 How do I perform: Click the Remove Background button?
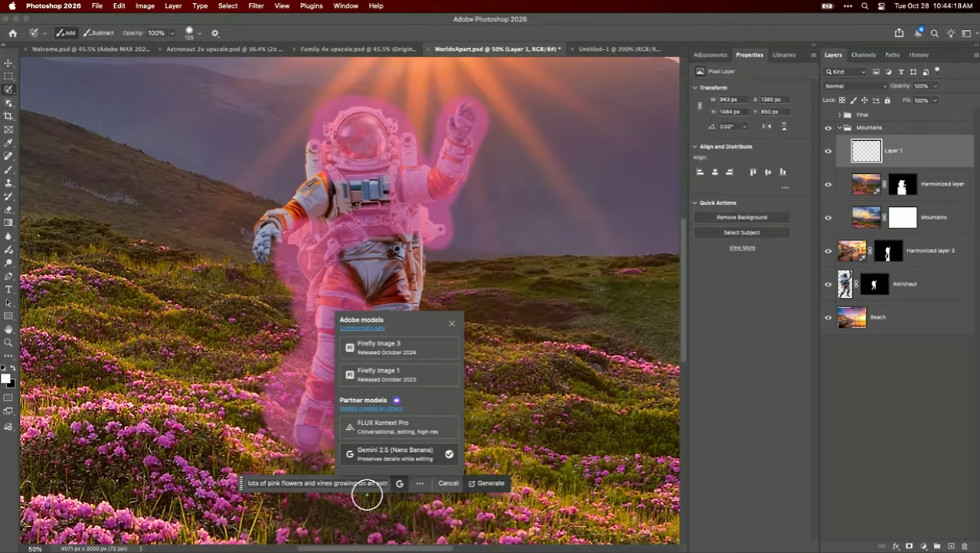741,218
